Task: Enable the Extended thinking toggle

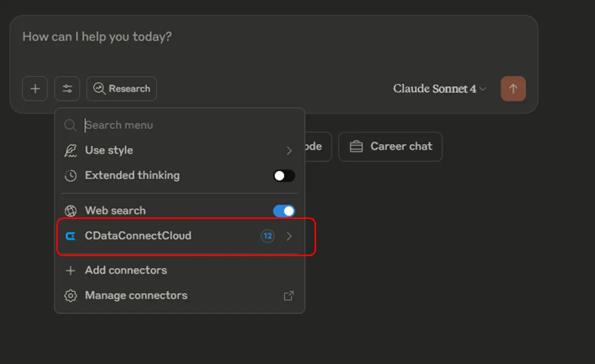Action: click(x=284, y=176)
